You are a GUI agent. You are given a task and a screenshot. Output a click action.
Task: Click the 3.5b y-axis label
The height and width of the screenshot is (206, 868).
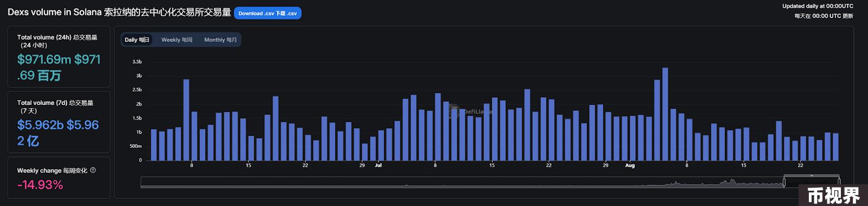(x=137, y=62)
